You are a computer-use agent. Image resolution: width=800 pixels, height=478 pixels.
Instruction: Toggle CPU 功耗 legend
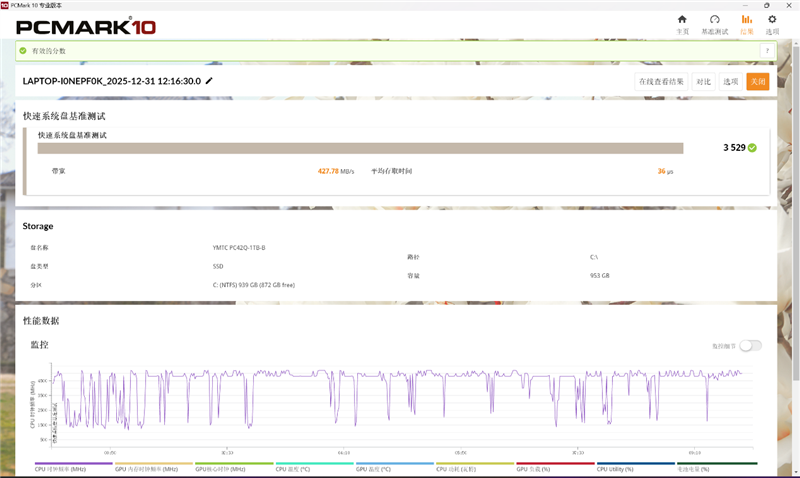[475, 467]
